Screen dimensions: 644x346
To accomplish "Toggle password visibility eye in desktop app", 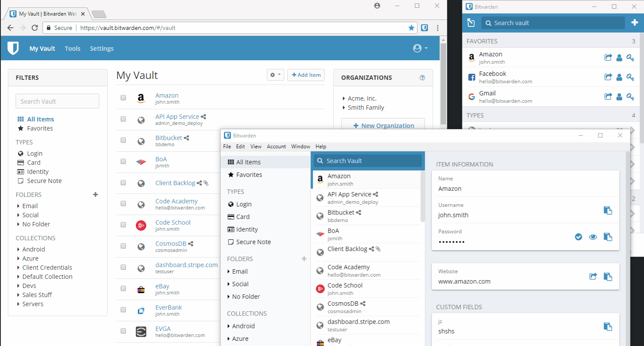I will [593, 237].
